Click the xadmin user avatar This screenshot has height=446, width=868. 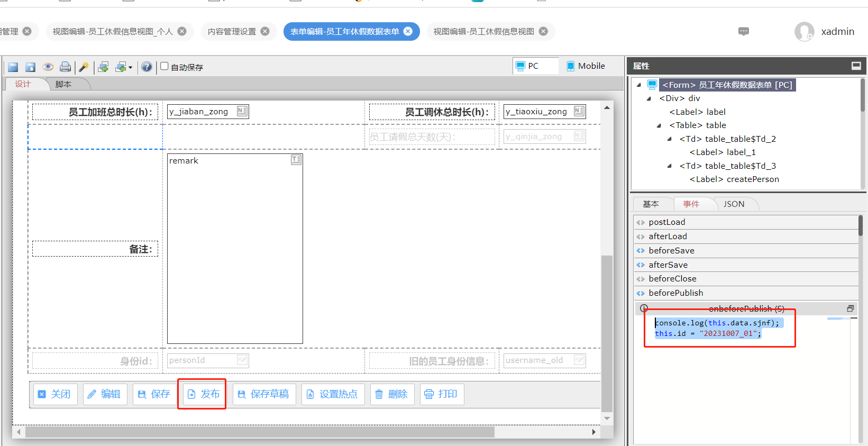pos(804,32)
